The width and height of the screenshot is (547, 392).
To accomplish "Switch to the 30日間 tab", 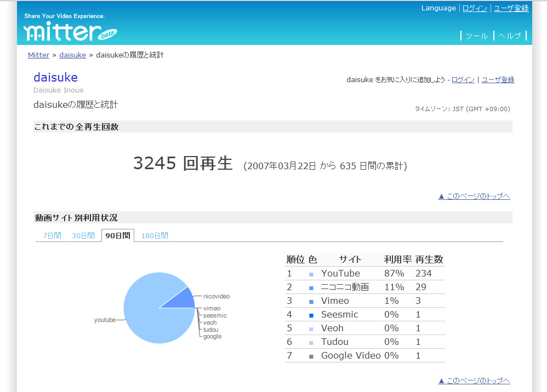I will pos(83,236).
